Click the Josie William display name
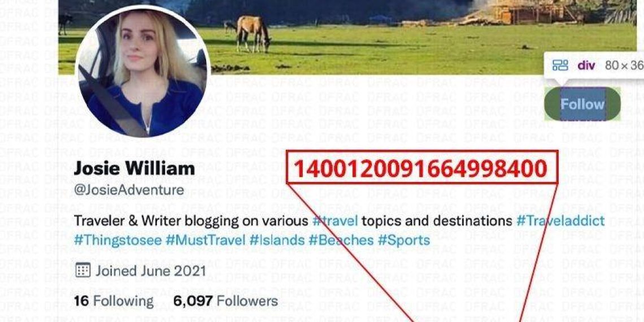The height and width of the screenshot is (322, 644). 134,168
